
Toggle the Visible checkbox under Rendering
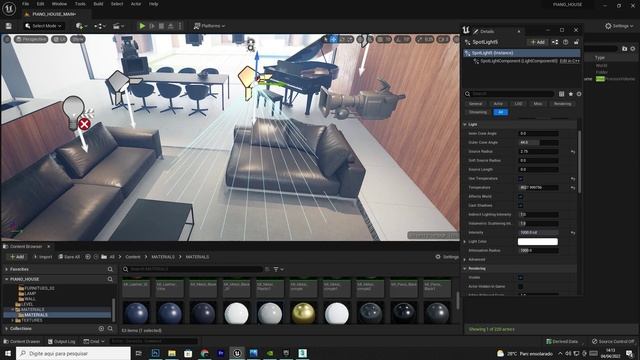pyautogui.click(x=520, y=278)
